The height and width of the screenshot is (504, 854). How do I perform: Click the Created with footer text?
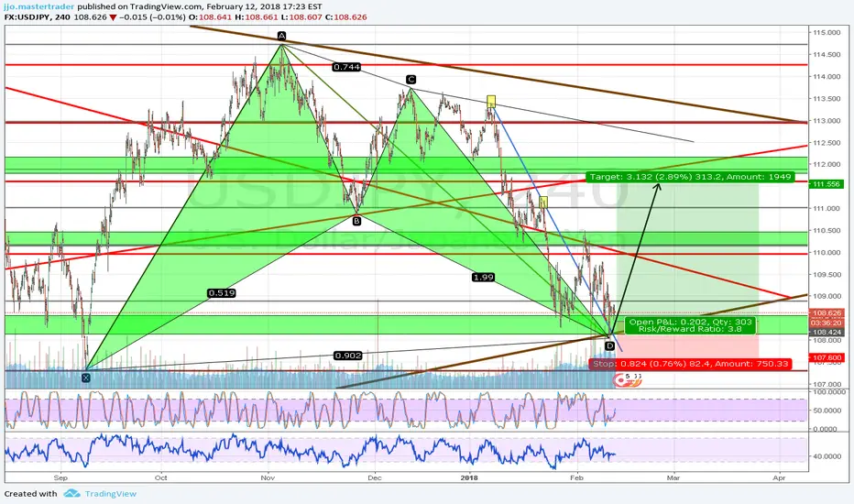(x=30, y=494)
